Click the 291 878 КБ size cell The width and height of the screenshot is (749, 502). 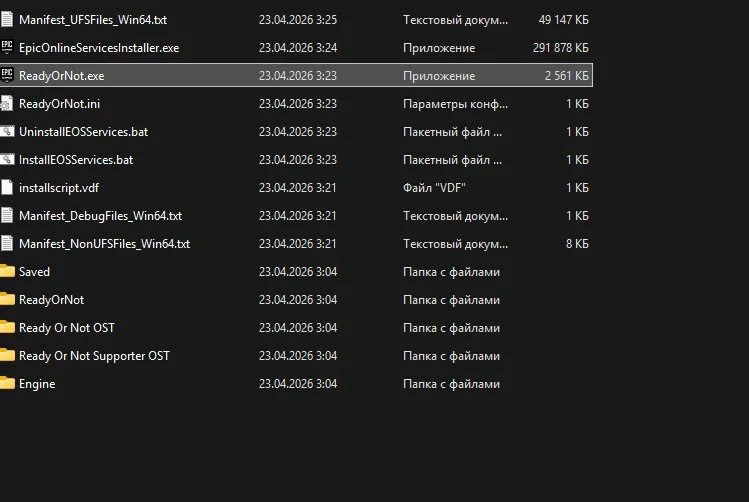(x=560, y=48)
